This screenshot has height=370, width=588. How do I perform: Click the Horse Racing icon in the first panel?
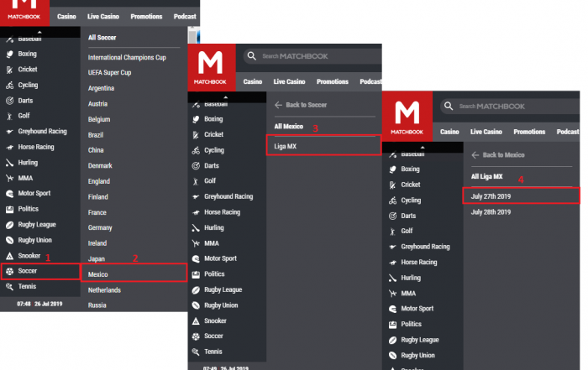10,147
